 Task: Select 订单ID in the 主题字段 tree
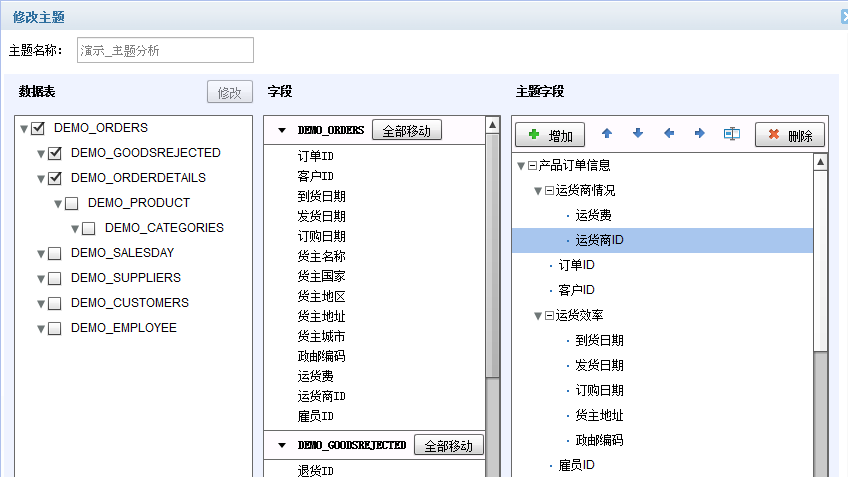coord(577,265)
